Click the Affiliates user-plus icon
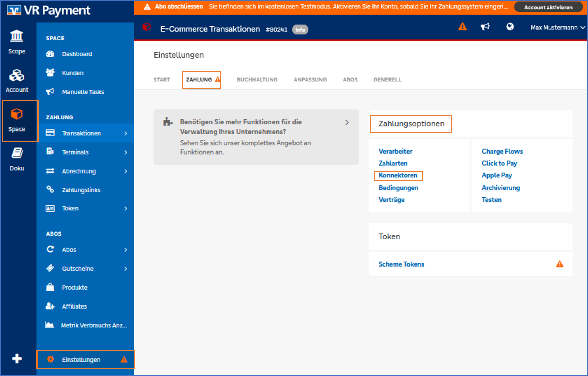The image size is (588, 376). (x=50, y=306)
